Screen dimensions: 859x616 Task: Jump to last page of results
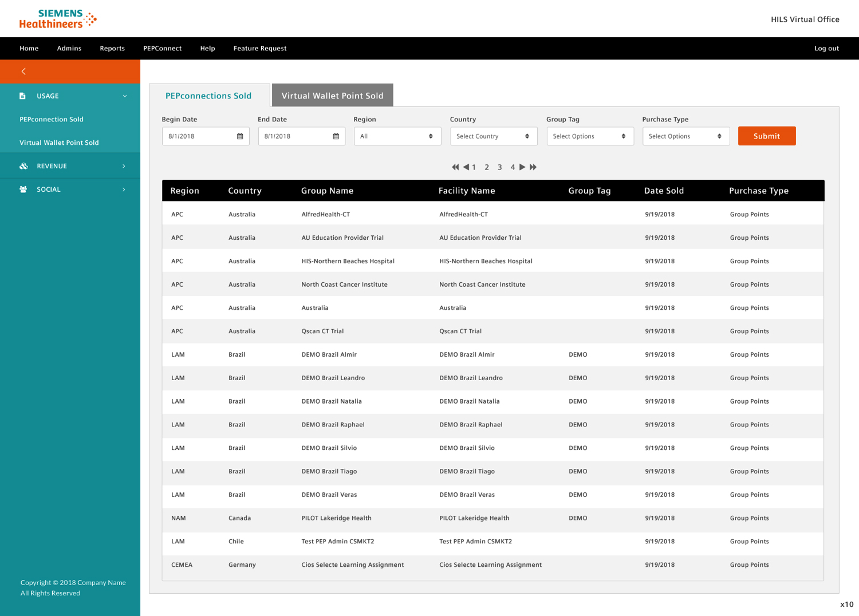pos(533,167)
